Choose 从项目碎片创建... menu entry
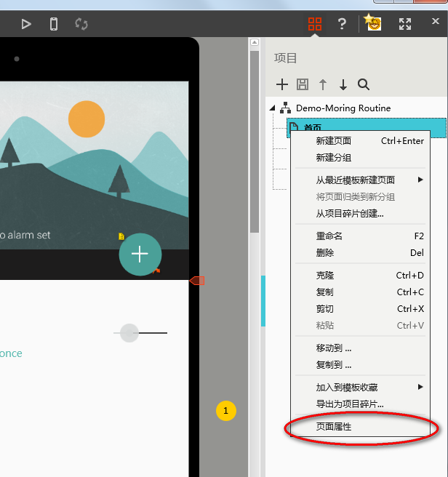This screenshot has width=448, height=477. (x=360, y=214)
